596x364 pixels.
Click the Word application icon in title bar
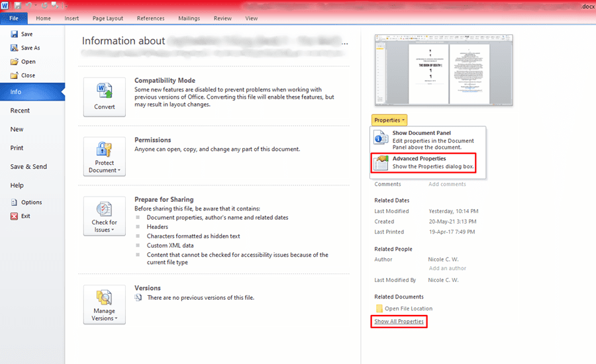coord(5,6)
